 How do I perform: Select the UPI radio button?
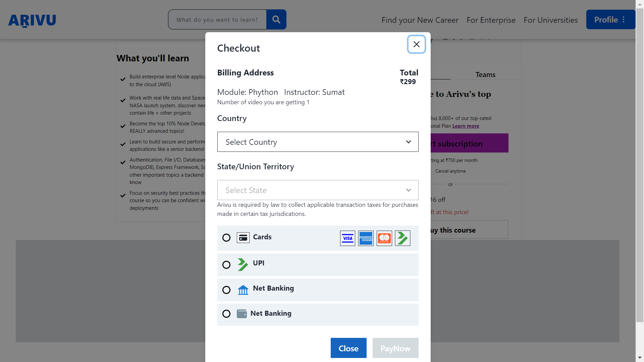coord(226,264)
